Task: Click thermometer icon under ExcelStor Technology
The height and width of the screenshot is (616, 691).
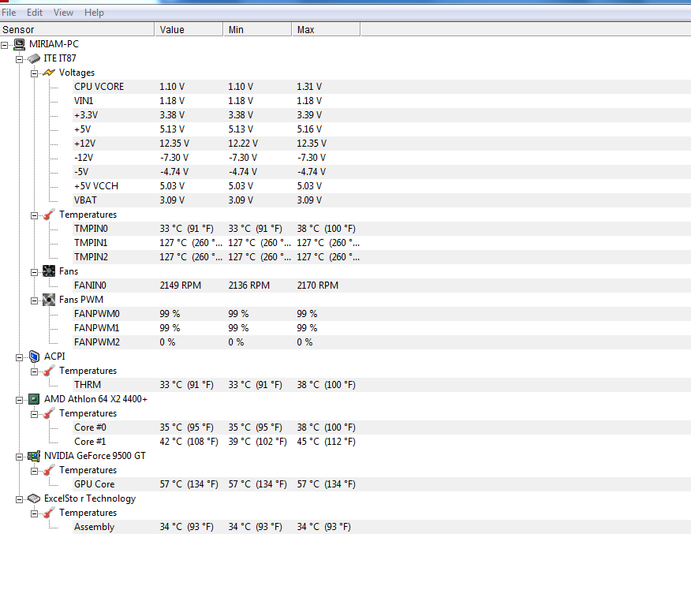Action: click(x=49, y=513)
